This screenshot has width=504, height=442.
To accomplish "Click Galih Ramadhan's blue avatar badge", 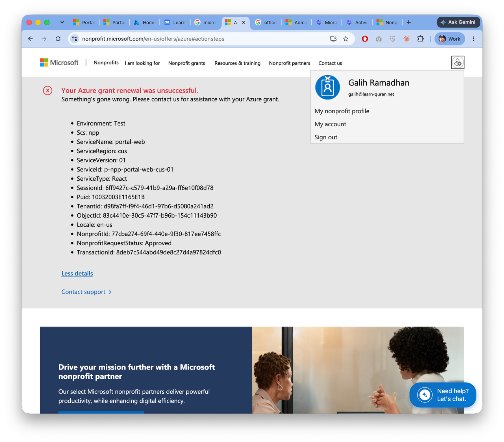I will [x=328, y=87].
